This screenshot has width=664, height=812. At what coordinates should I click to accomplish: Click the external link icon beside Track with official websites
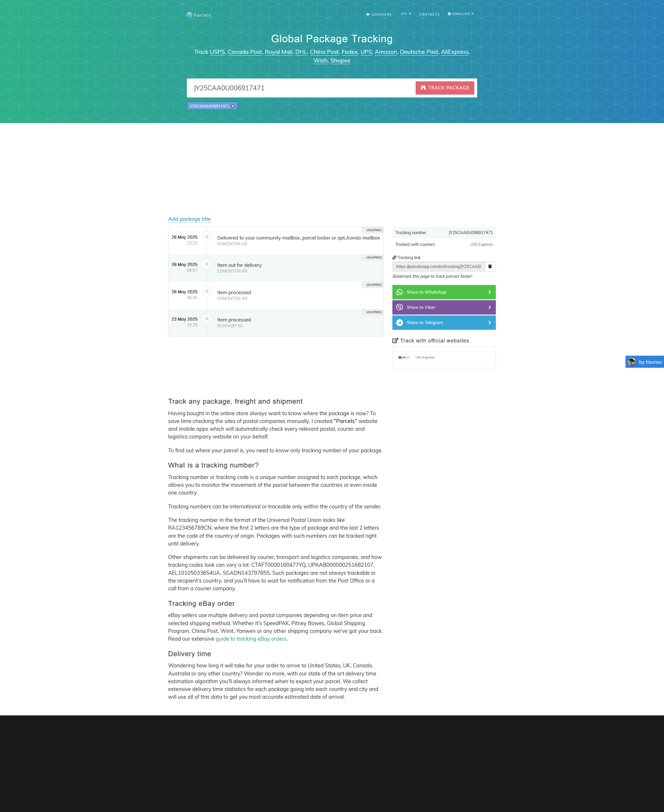point(395,341)
